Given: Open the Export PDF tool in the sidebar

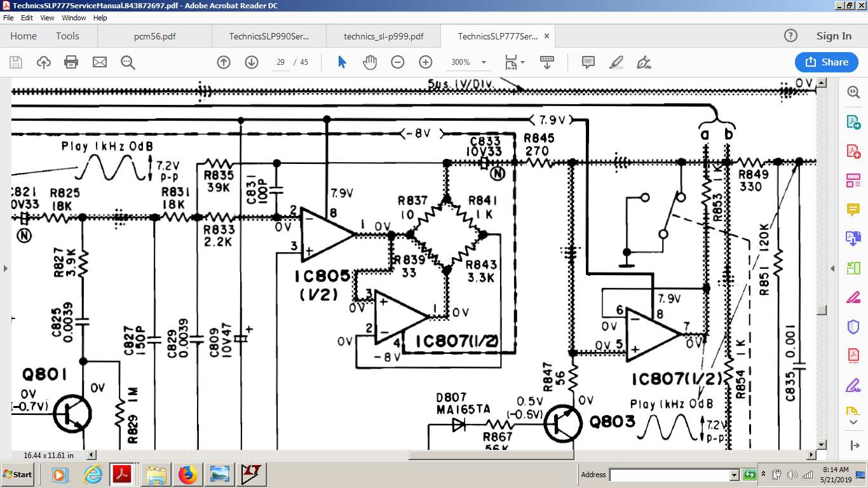Looking at the screenshot, I should (x=853, y=121).
